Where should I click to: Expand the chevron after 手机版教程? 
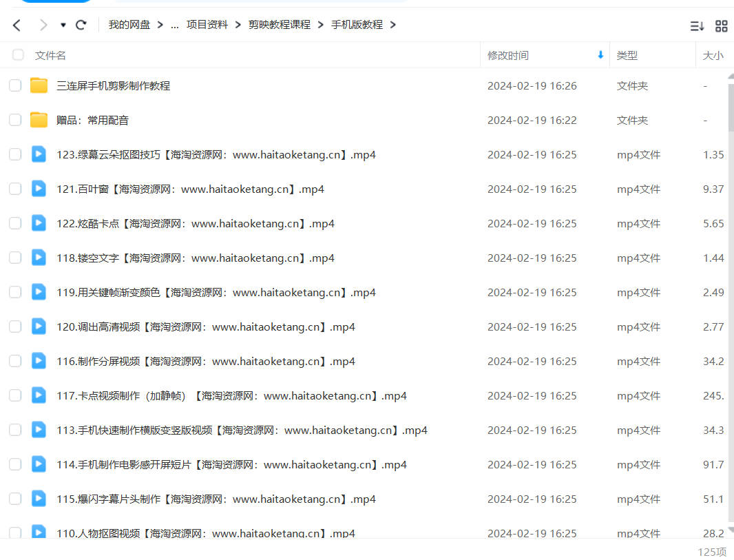tap(392, 25)
